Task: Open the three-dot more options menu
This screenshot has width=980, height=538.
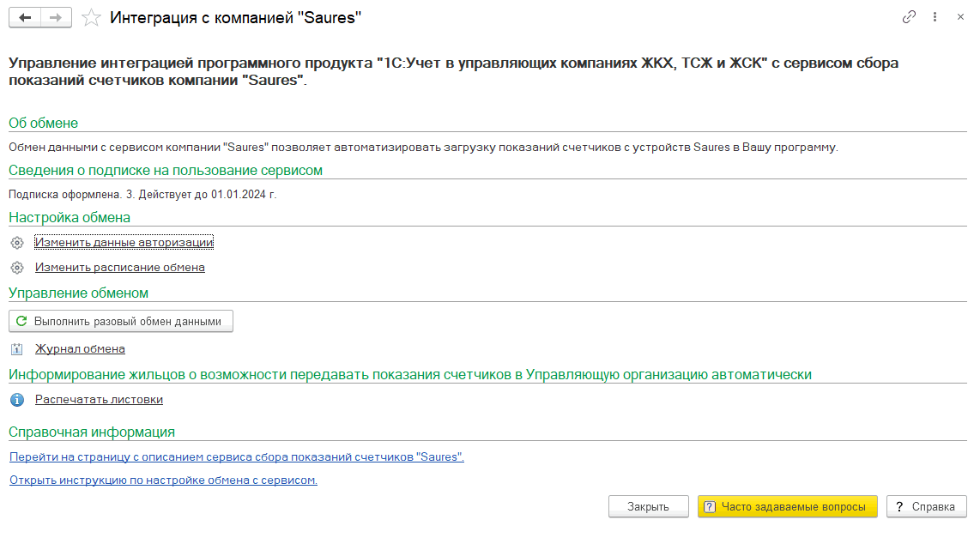Action: pyautogui.click(x=935, y=17)
